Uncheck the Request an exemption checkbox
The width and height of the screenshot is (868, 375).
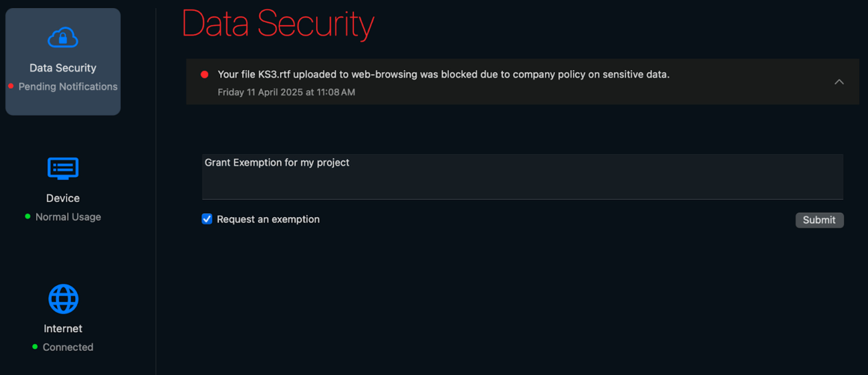click(207, 219)
